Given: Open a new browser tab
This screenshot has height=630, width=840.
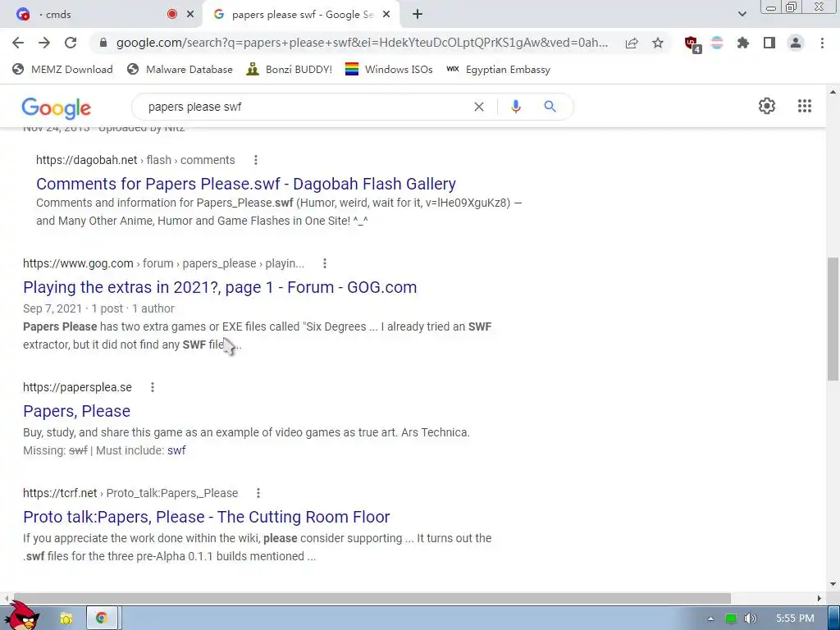Looking at the screenshot, I should (418, 15).
